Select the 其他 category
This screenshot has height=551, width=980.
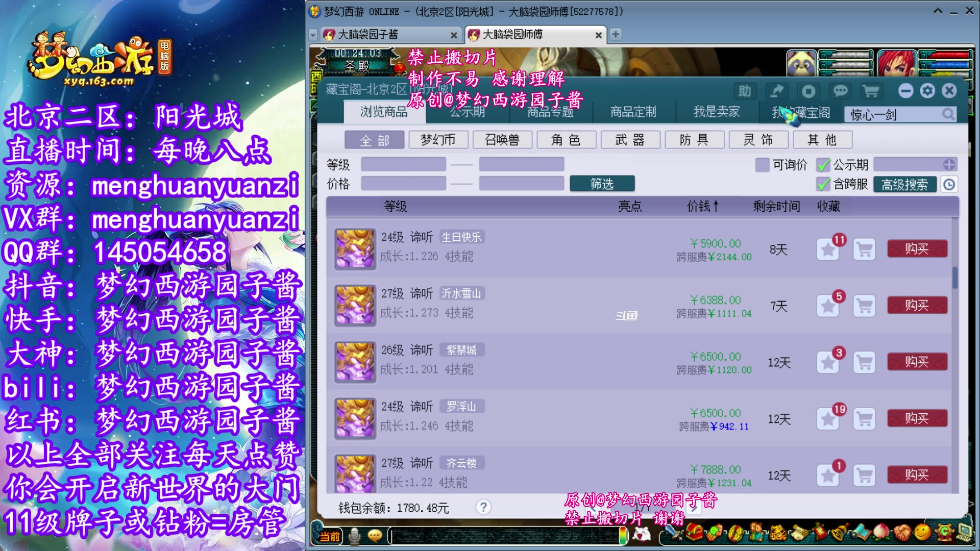coord(822,140)
